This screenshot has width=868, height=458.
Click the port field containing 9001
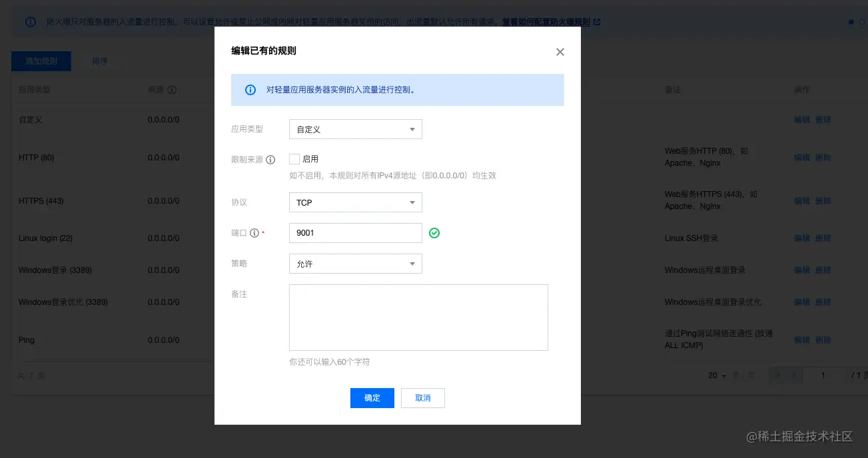pyautogui.click(x=356, y=233)
